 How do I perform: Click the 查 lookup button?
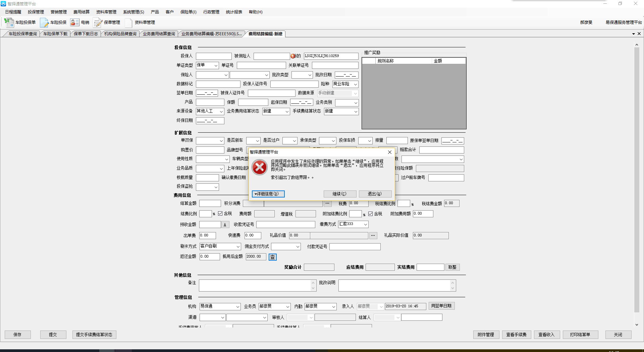273,257
